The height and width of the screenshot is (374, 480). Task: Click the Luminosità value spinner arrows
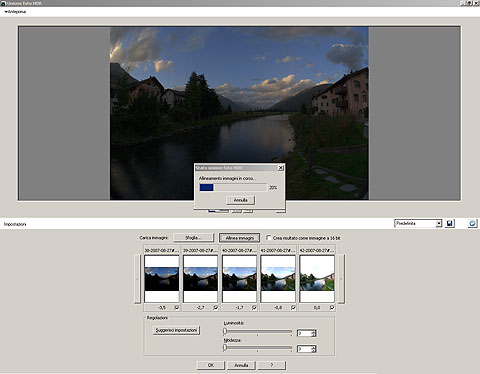pos(313,333)
